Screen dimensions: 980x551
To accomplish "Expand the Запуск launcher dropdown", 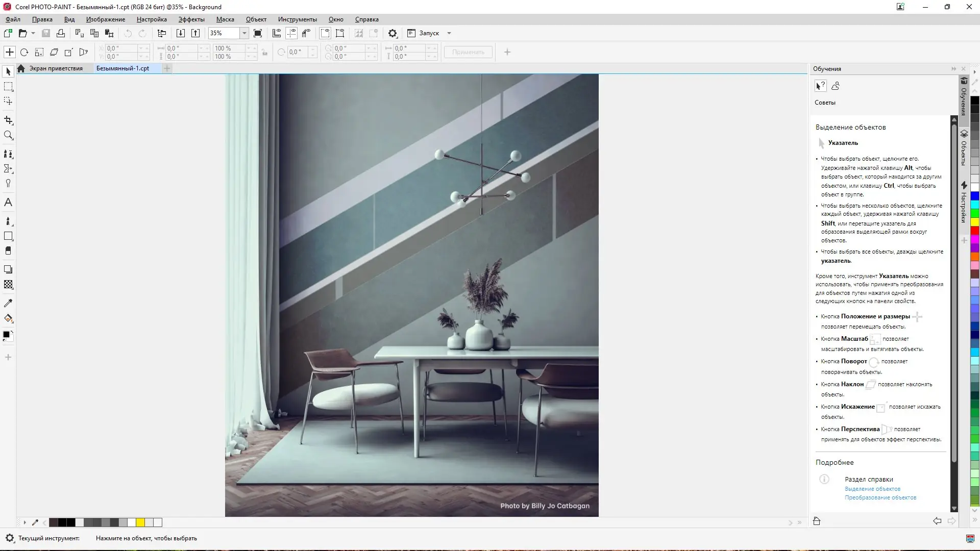I will [x=449, y=33].
